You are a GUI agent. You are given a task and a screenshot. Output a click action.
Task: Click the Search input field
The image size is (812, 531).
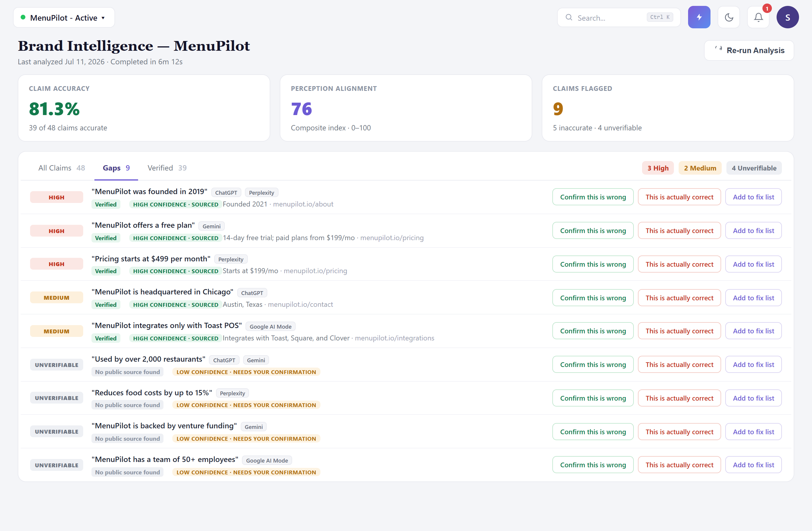618,17
